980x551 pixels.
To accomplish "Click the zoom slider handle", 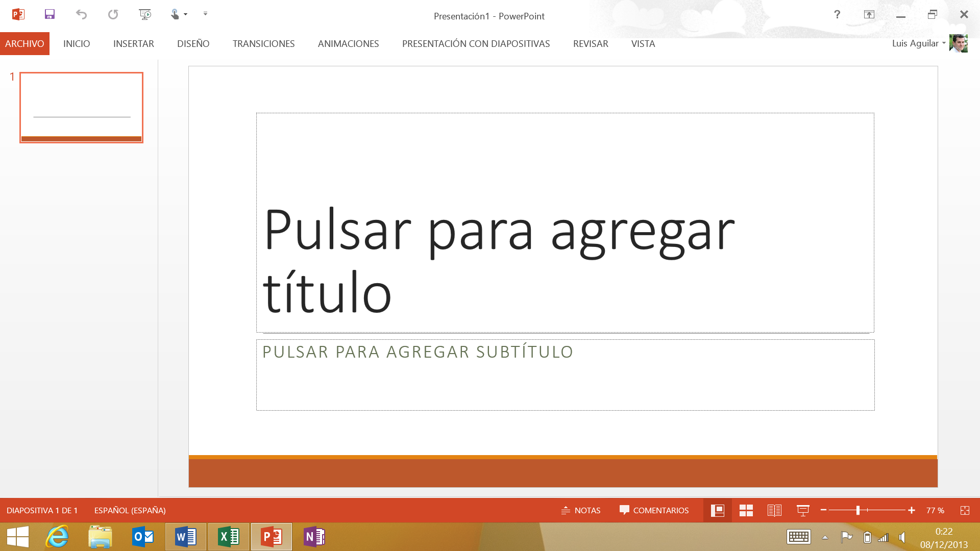I will click(858, 510).
